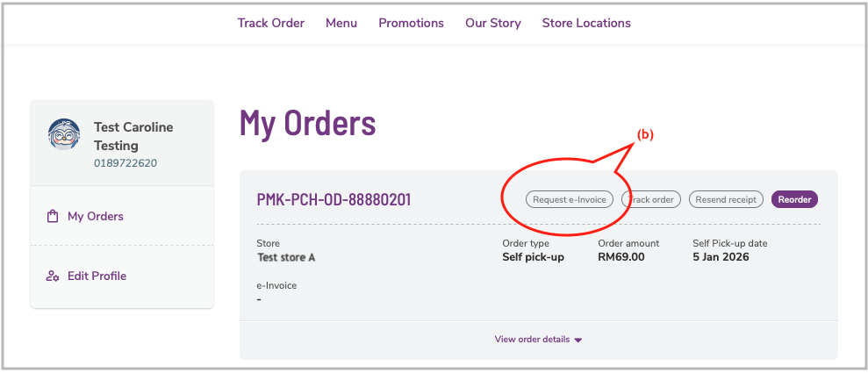The width and height of the screenshot is (868, 373).
Task: Go to the Promotions page
Action: (411, 23)
